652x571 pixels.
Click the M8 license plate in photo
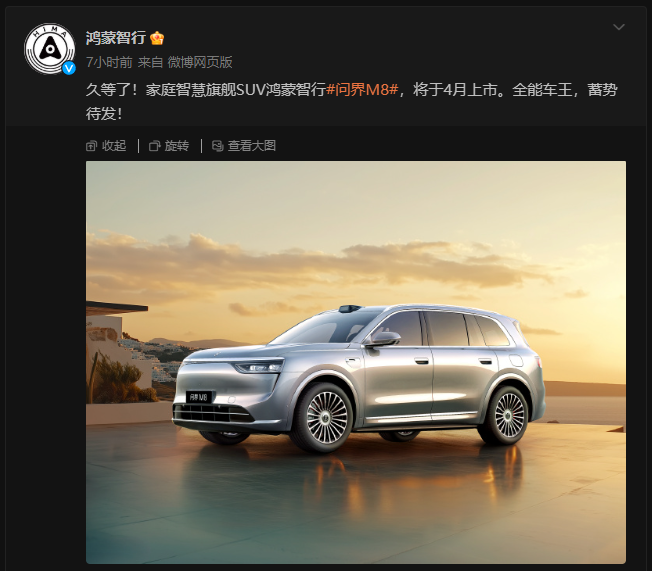pos(199,397)
